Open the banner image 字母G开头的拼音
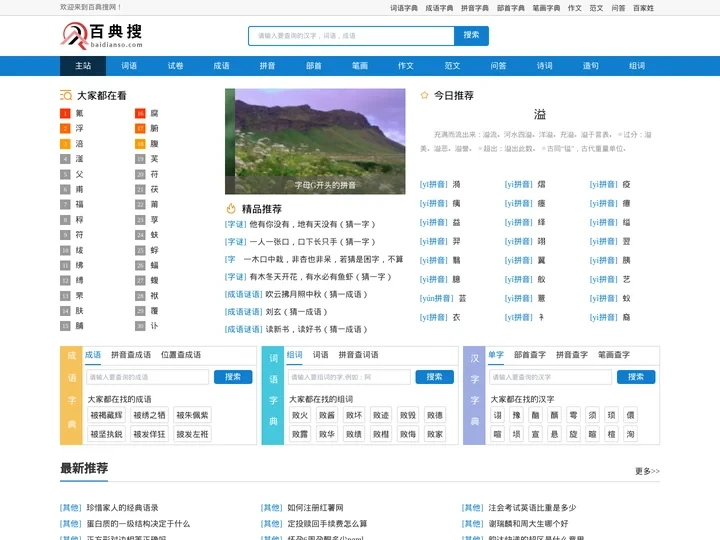 pyautogui.click(x=315, y=141)
